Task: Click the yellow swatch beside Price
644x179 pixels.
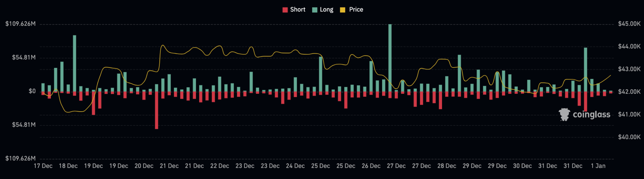Action: pyautogui.click(x=342, y=10)
